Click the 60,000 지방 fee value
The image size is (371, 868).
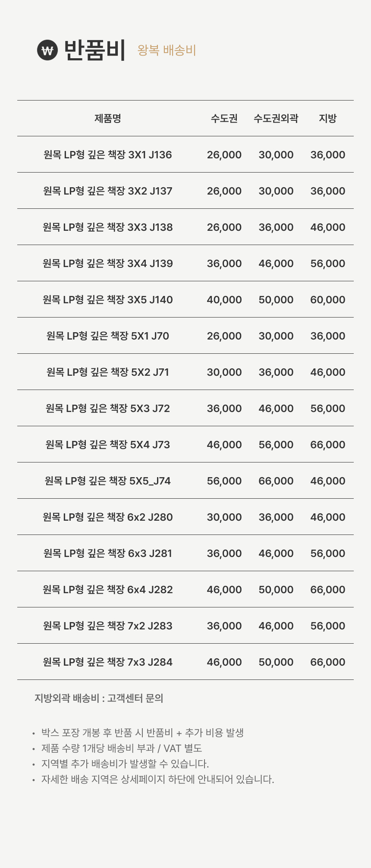[x=327, y=300]
